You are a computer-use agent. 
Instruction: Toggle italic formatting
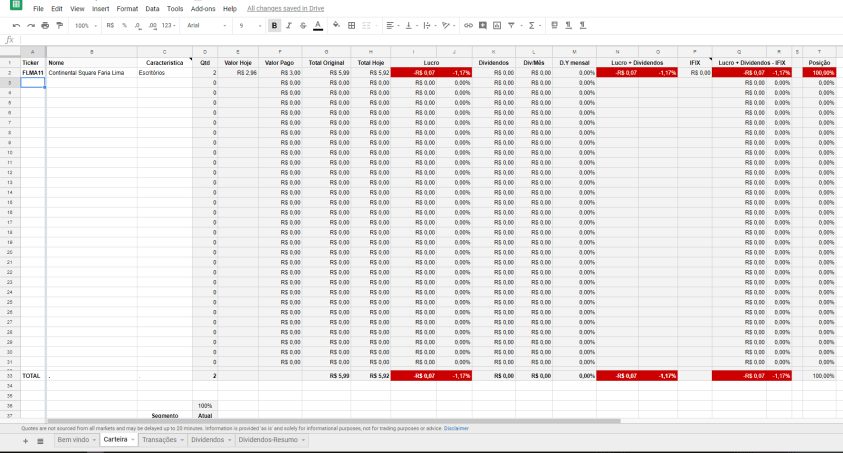[289, 25]
